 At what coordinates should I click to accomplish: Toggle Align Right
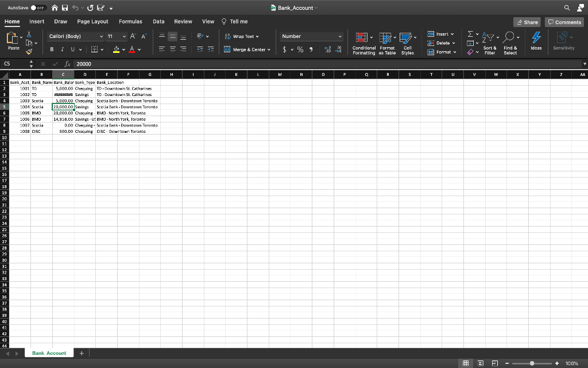coord(183,49)
